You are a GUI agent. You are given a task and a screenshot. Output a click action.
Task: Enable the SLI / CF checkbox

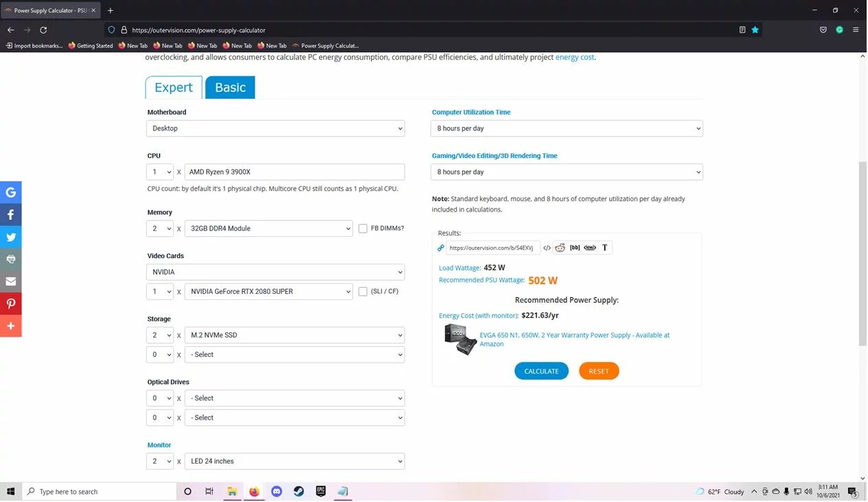363,291
